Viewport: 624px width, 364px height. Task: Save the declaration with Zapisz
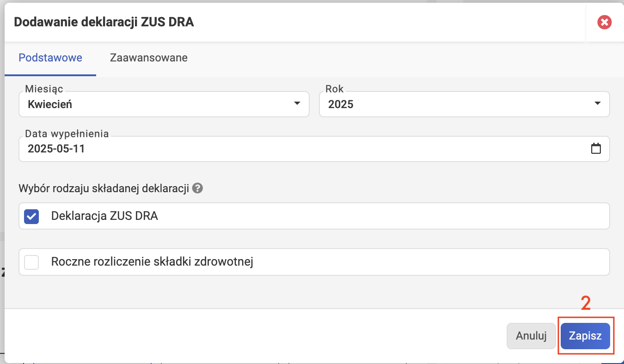[x=585, y=336]
